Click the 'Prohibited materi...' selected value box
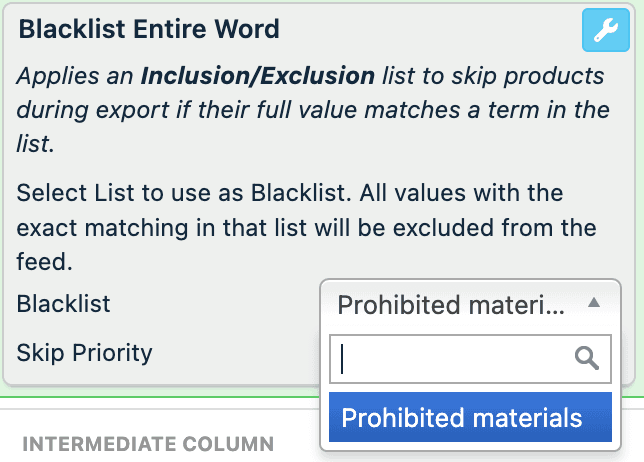This screenshot has height=462, width=644. (x=452, y=305)
